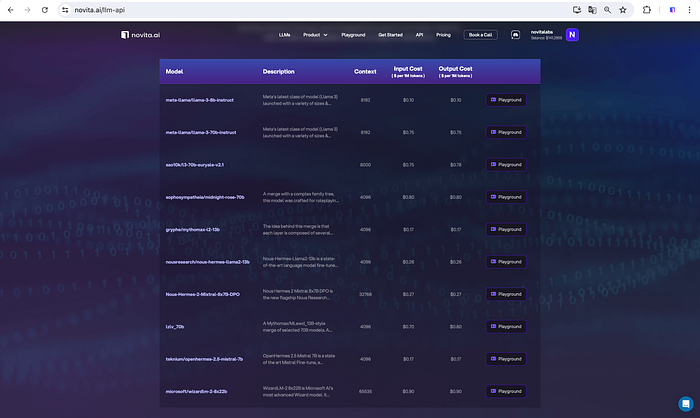Launch Playground for mythomax-l2-13b
700x418 pixels.
[506, 230]
